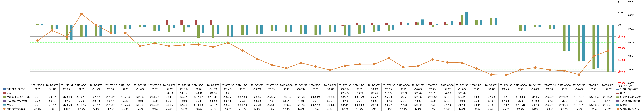
Task: Click the ($220.45) cell
Action: [x=564, y=97]
